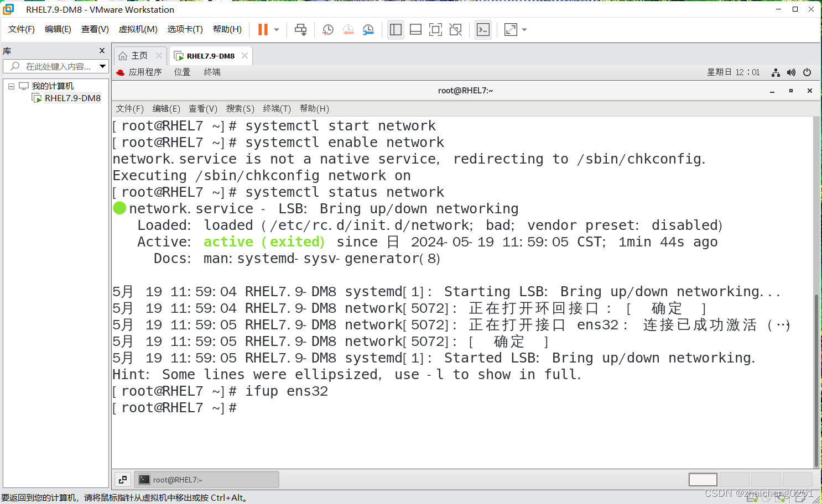The width and height of the screenshot is (822, 504).
Task: Open GNOME 位置 menu
Action: coord(182,72)
